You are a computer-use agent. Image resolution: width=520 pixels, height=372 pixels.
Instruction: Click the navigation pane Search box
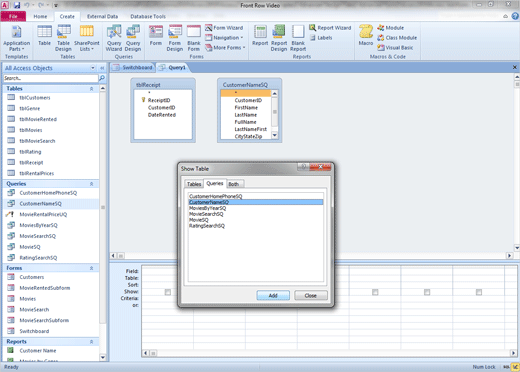tap(50, 78)
